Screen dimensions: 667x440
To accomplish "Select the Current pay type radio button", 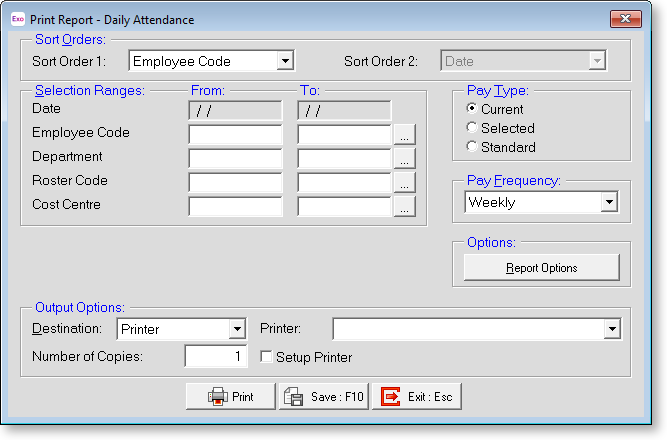I will pyautogui.click(x=473, y=109).
